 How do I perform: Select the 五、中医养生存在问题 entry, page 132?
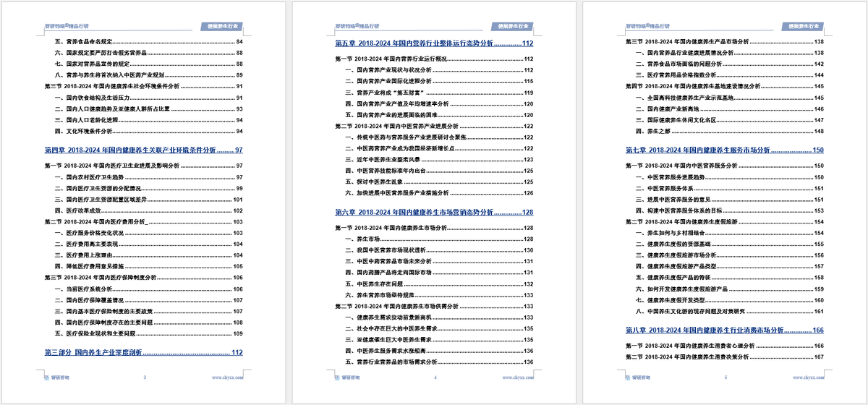439,283
